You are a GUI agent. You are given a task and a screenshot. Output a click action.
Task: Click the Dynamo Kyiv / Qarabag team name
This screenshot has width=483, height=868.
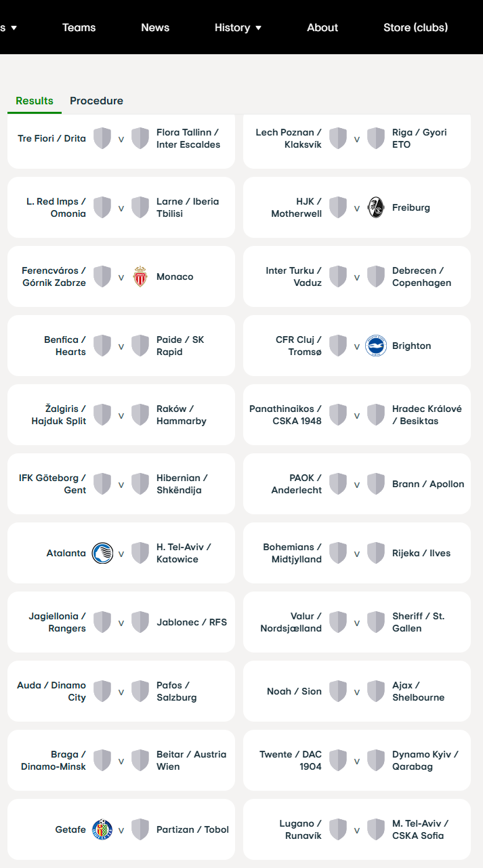[x=425, y=760]
